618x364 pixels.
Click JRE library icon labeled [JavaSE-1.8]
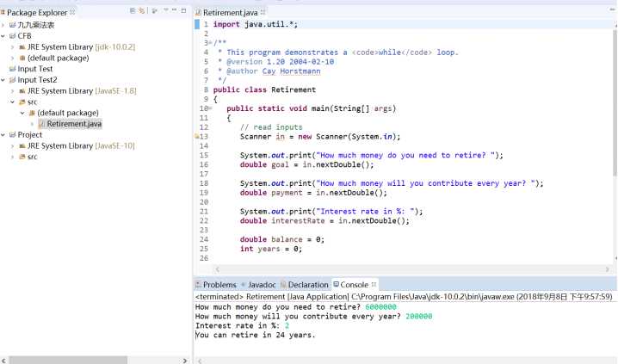click(x=22, y=91)
